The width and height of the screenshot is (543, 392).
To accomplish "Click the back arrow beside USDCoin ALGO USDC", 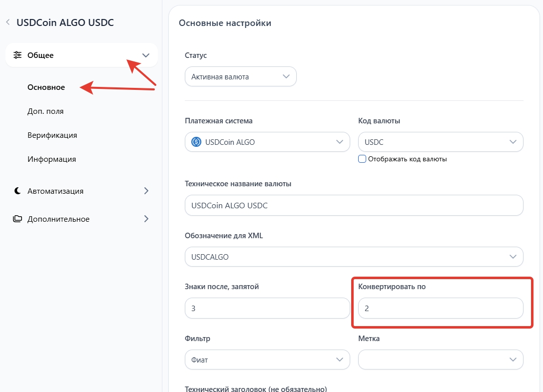I will pos(7,22).
